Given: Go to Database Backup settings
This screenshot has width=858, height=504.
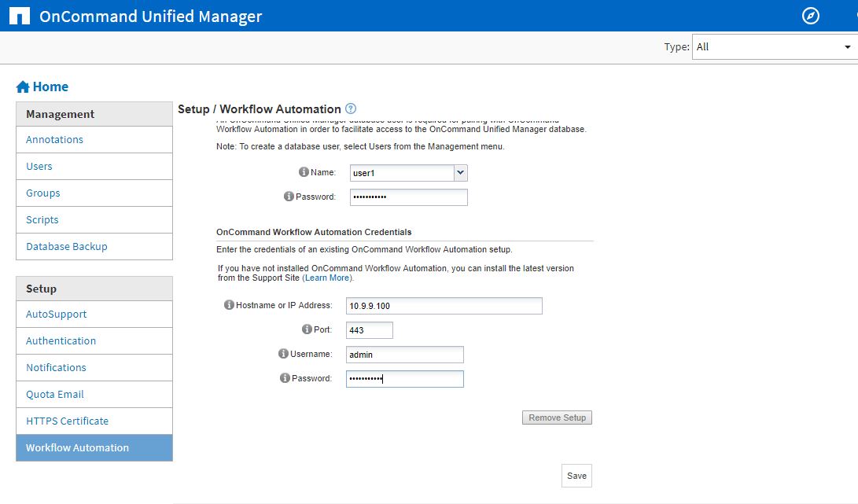Looking at the screenshot, I should (66, 246).
